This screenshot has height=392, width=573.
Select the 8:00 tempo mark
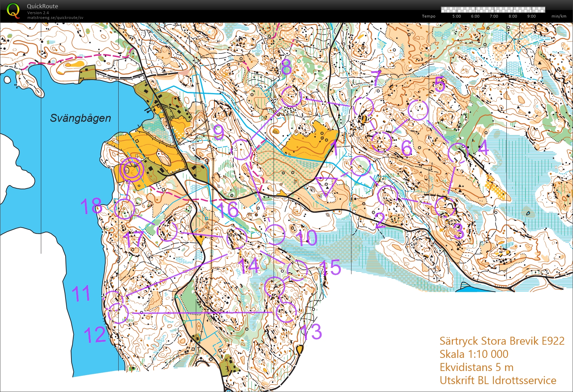pyautogui.click(x=513, y=16)
